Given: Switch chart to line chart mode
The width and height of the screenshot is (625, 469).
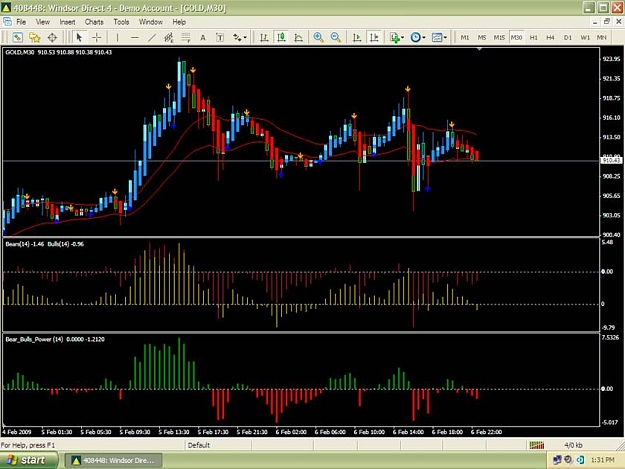Looking at the screenshot, I should (x=298, y=37).
